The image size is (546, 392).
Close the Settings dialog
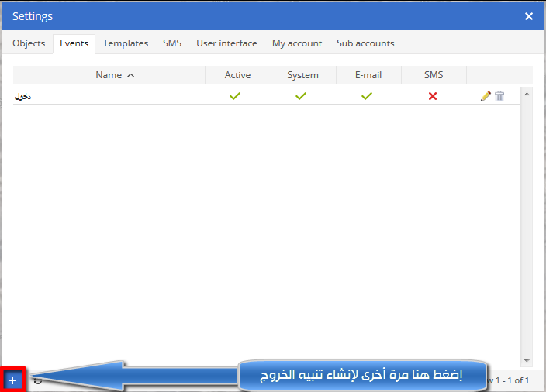(529, 16)
